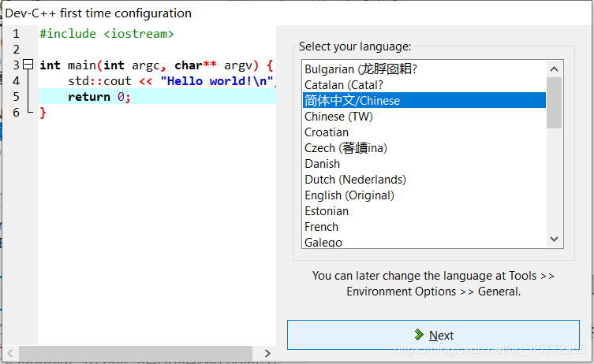Click the green arrow icon on Next

[419, 335]
